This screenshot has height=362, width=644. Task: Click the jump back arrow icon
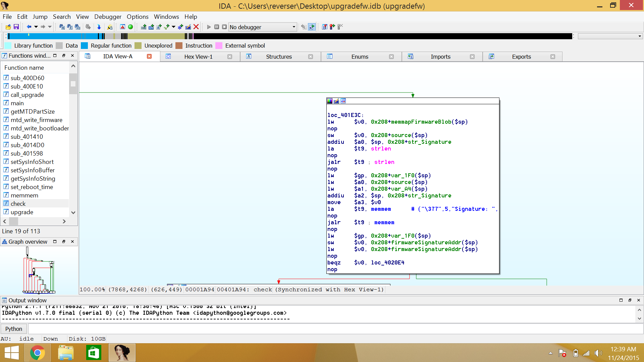(29, 27)
